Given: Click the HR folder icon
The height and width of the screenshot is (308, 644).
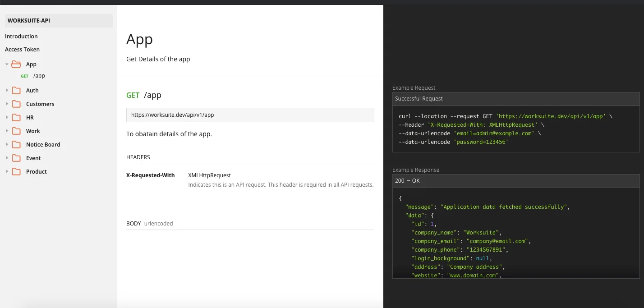Looking at the screenshot, I should [x=17, y=118].
